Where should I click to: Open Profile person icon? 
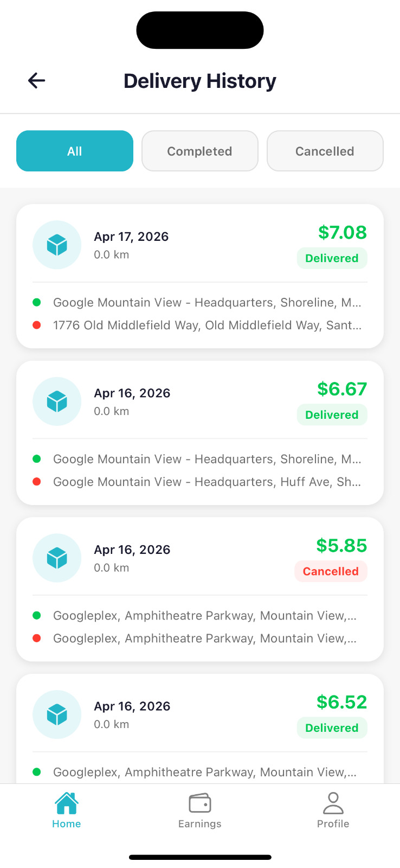333,803
